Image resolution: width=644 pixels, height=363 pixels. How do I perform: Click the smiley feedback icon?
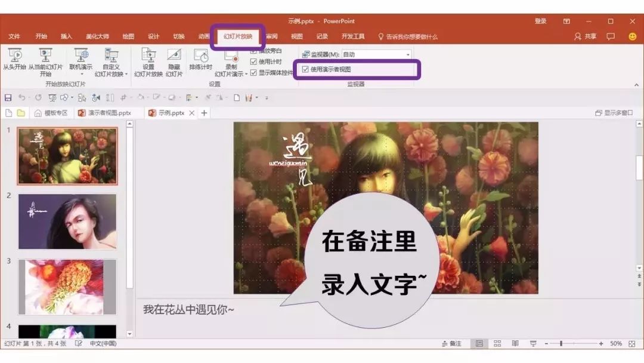pos(633,36)
